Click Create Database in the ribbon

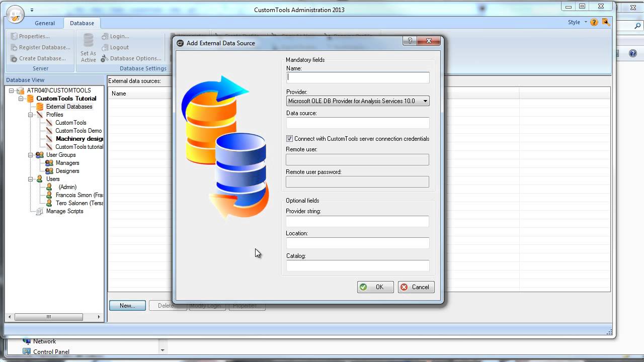point(38,58)
